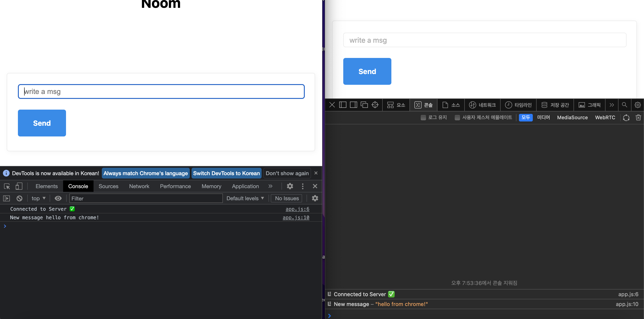The width and height of the screenshot is (644, 319).
Task: Click the Switch DevTools to Korean button
Action: (226, 173)
